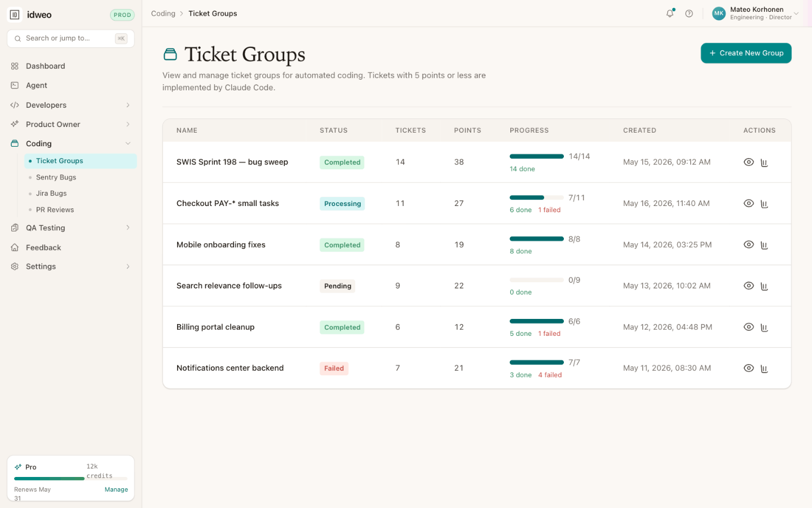Click the Pending status badge
Image resolution: width=812 pixels, height=508 pixels.
click(338, 286)
